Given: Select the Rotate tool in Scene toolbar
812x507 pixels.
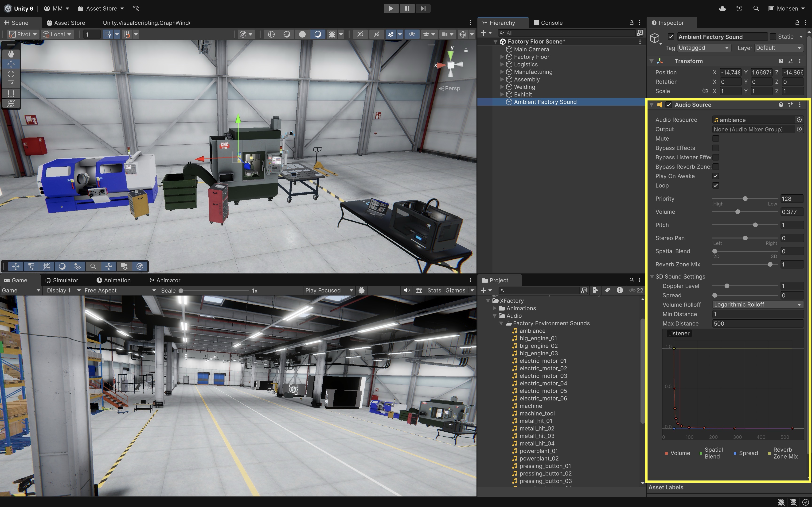Looking at the screenshot, I should [11, 74].
